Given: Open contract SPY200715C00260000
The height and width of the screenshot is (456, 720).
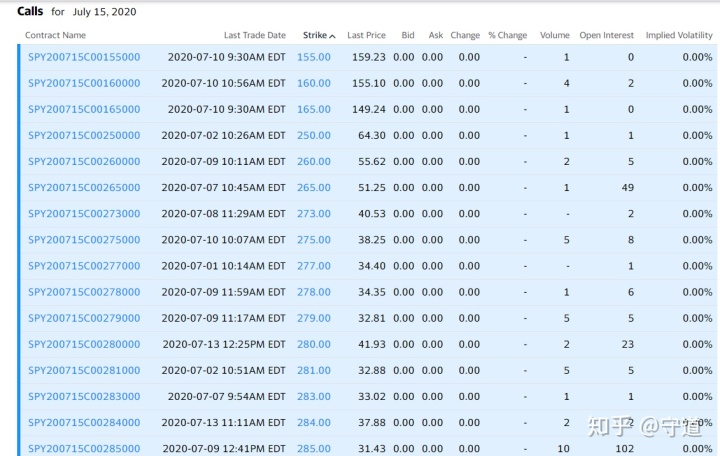Looking at the screenshot, I should point(84,162).
